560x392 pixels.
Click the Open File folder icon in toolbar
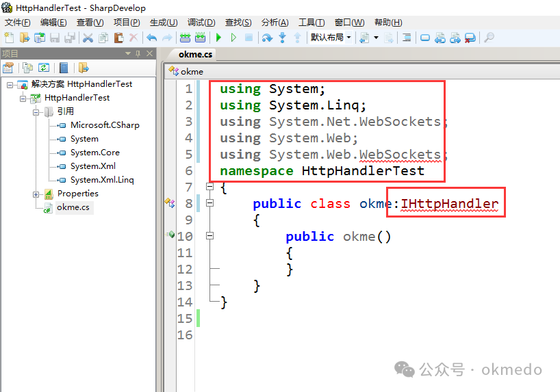click(x=24, y=38)
